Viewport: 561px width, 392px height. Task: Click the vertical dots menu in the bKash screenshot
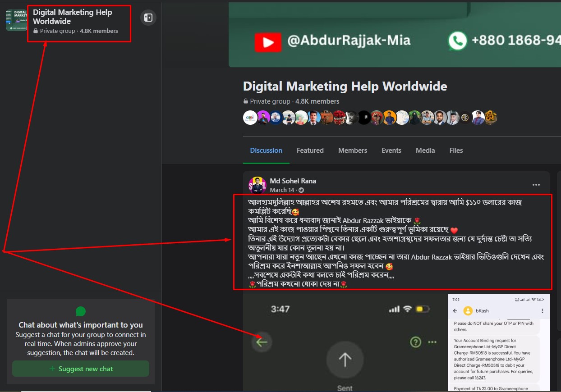[542, 311]
